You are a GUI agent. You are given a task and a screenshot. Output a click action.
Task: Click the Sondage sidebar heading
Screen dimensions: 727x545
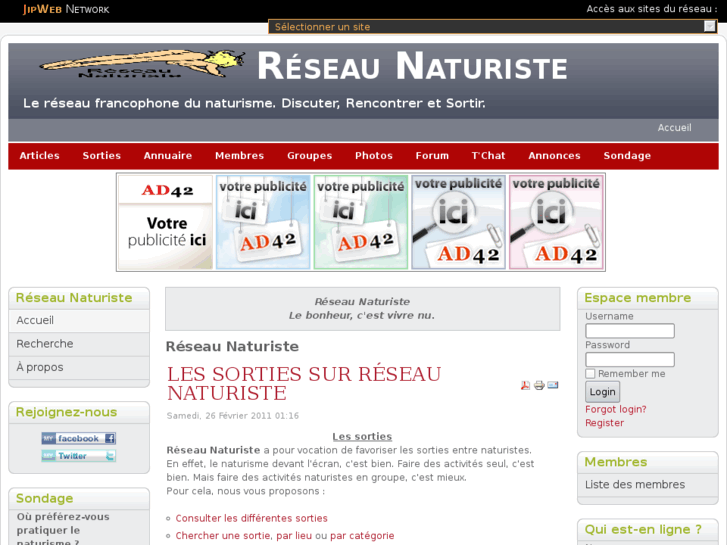(x=45, y=499)
